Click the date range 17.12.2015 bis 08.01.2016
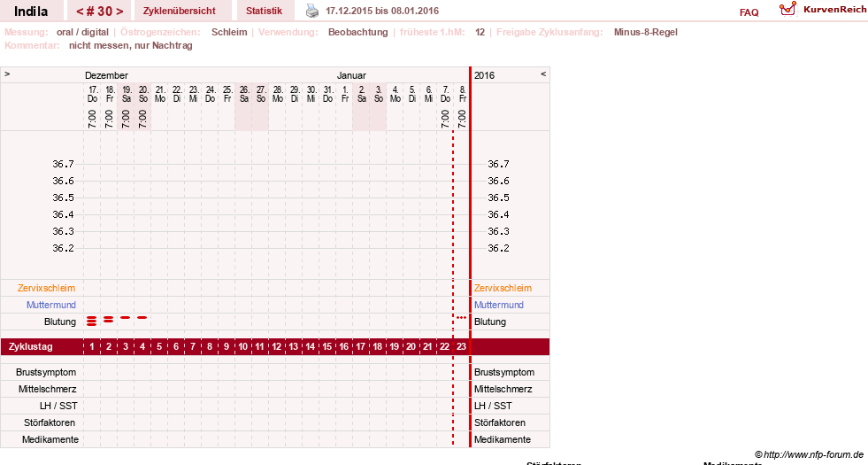The width and height of the screenshot is (868, 465). [x=382, y=11]
